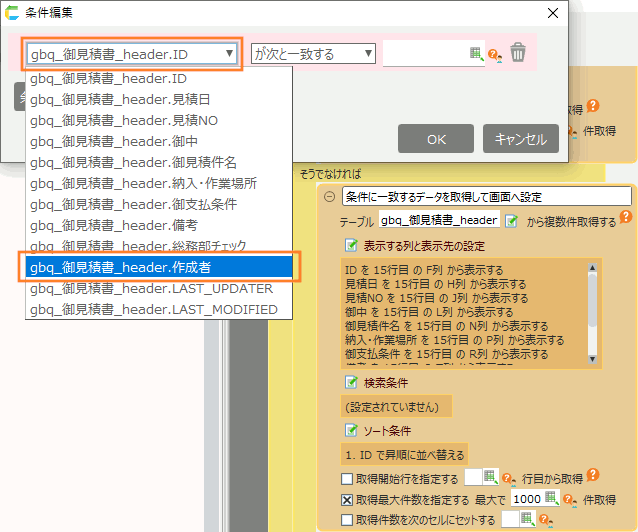The height and width of the screenshot is (532, 638).
Task: Click the (設定されていません) search condition text
Action: click(x=392, y=407)
